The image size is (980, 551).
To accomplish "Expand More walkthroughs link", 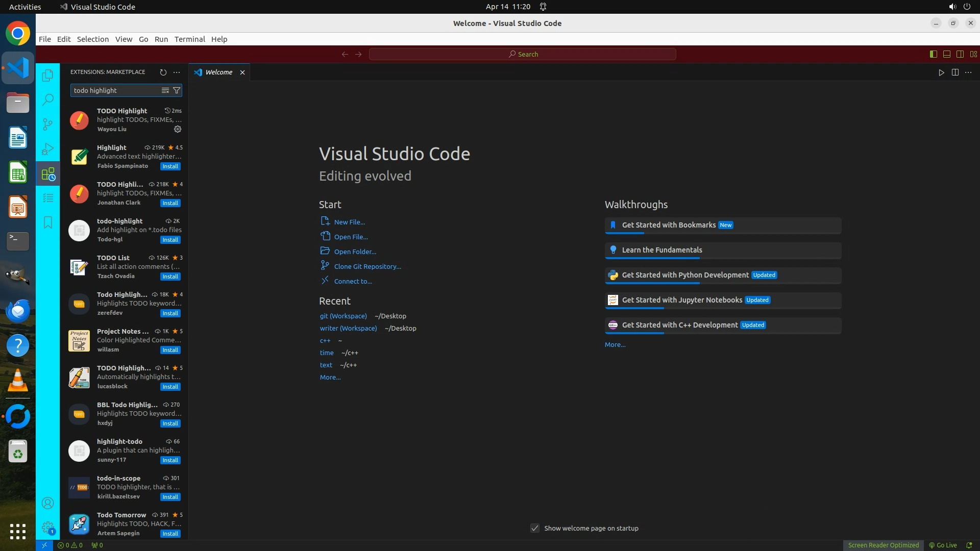I will pyautogui.click(x=615, y=345).
